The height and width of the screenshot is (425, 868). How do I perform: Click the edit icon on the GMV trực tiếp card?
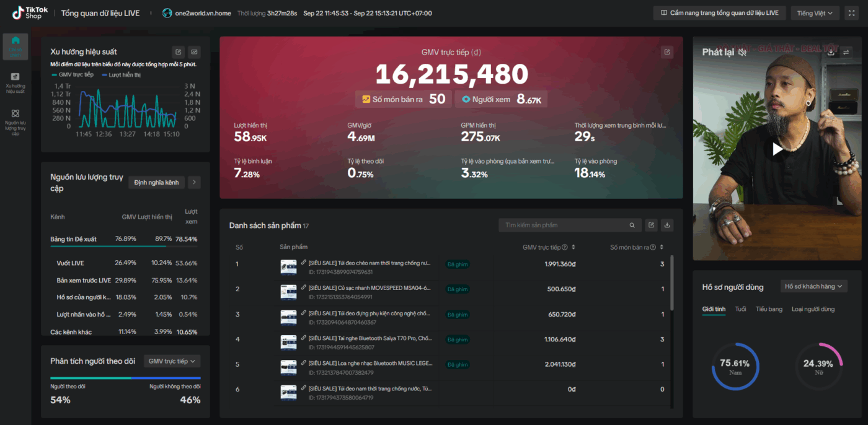point(667,52)
